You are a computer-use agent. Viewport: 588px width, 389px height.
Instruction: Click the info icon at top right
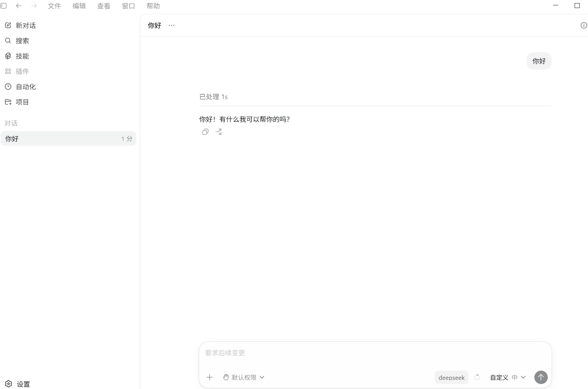tap(584, 25)
